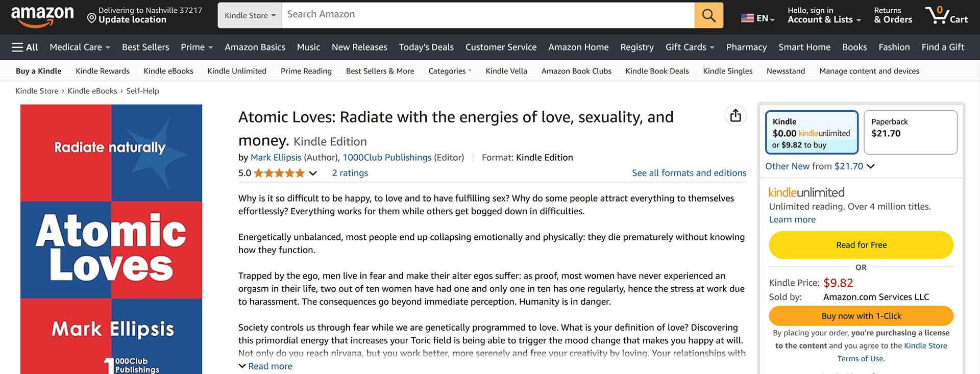Viewport: 980px width, 374px height.
Task: Click into the Search Amazon field
Action: 488,15
